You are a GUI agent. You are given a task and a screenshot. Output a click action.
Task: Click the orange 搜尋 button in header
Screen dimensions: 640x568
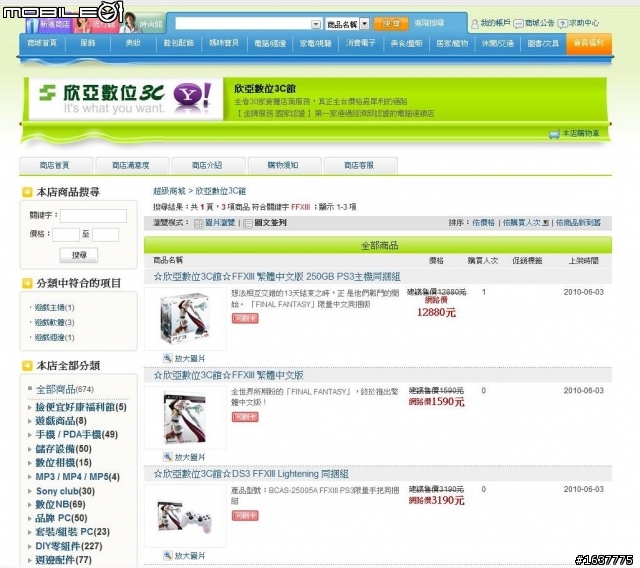tap(391, 24)
